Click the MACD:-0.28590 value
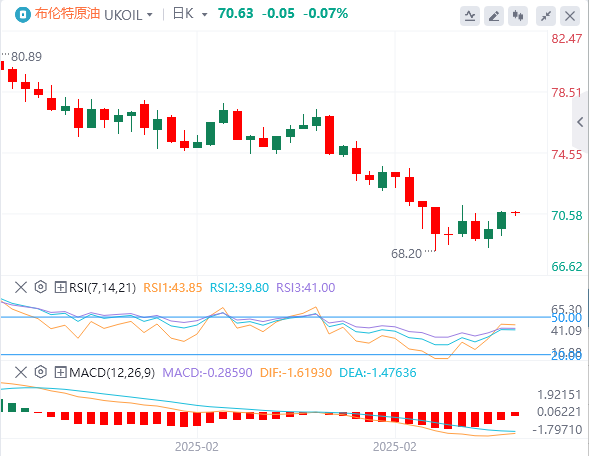 pyautogui.click(x=207, y=373)
